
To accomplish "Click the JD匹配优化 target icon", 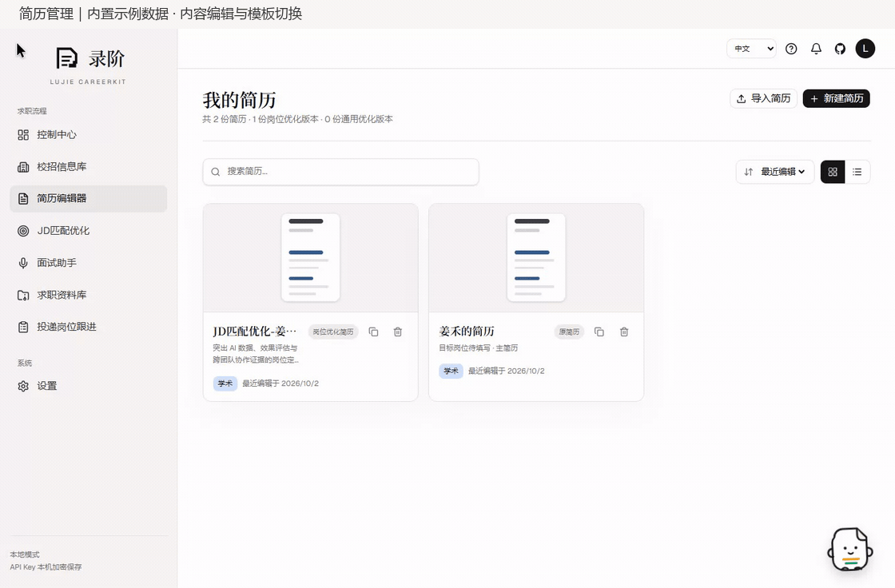I will [x=23, y=231].
